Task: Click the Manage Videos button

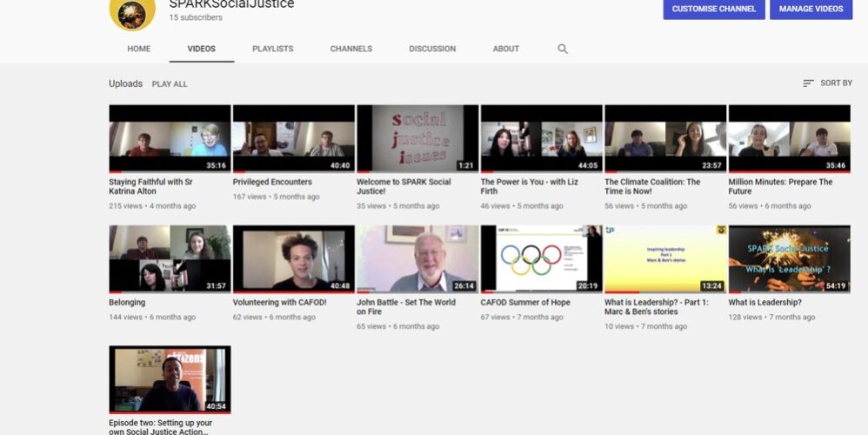Action: pyautogui.click(x=811, y=9)
